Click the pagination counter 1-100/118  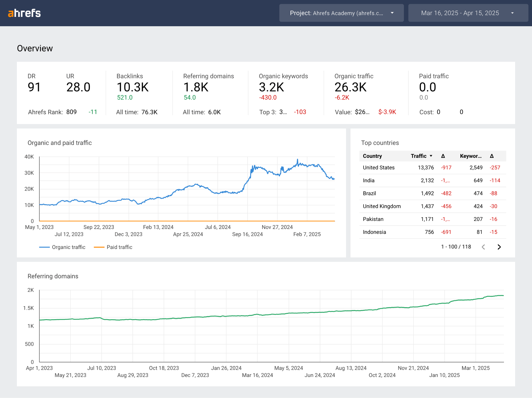[x=456, y=247]
